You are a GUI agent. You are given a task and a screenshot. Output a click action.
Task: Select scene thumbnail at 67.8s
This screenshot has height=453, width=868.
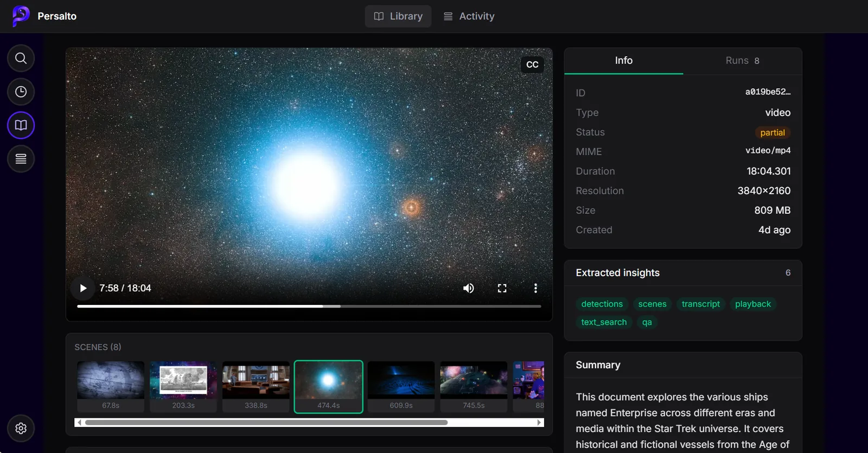(x=111, y=387)
